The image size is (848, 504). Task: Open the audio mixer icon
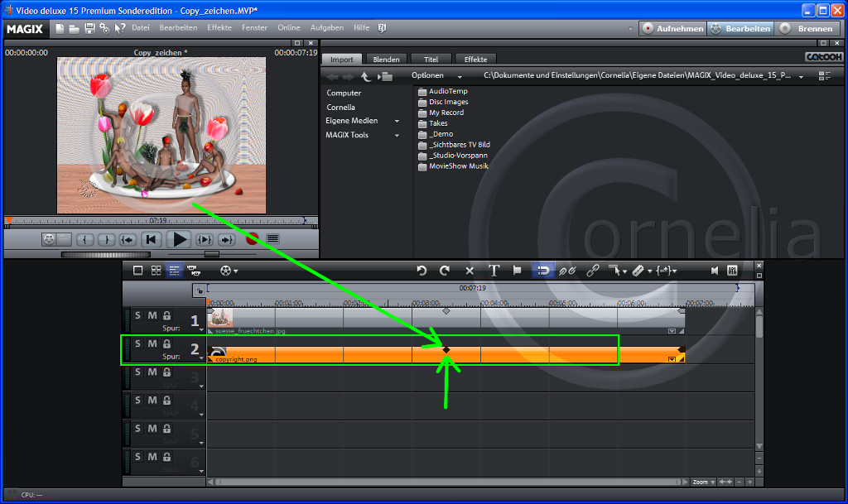click(x=732, y=271)
